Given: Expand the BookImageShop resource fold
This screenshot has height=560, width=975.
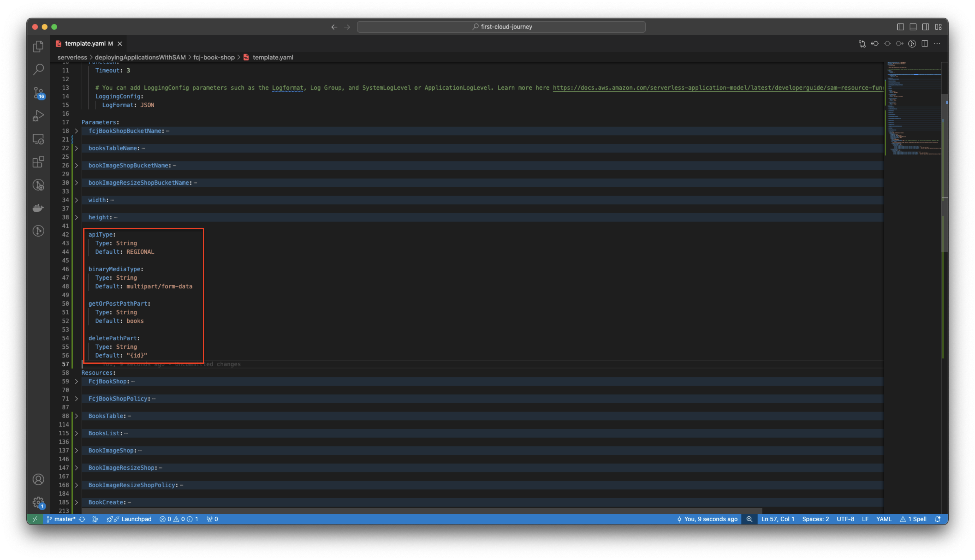Looking at the screenshot, I should point(77,451).
